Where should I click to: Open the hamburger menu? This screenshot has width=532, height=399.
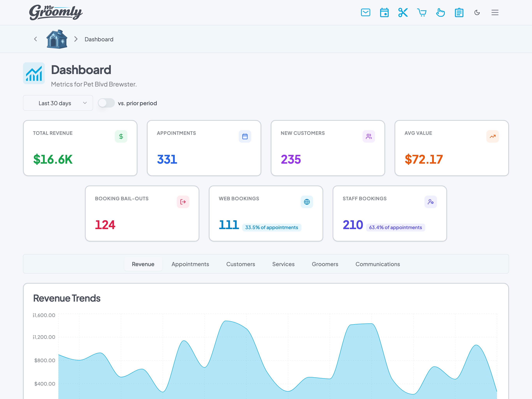pyautogui.click(x=495, y=12)
